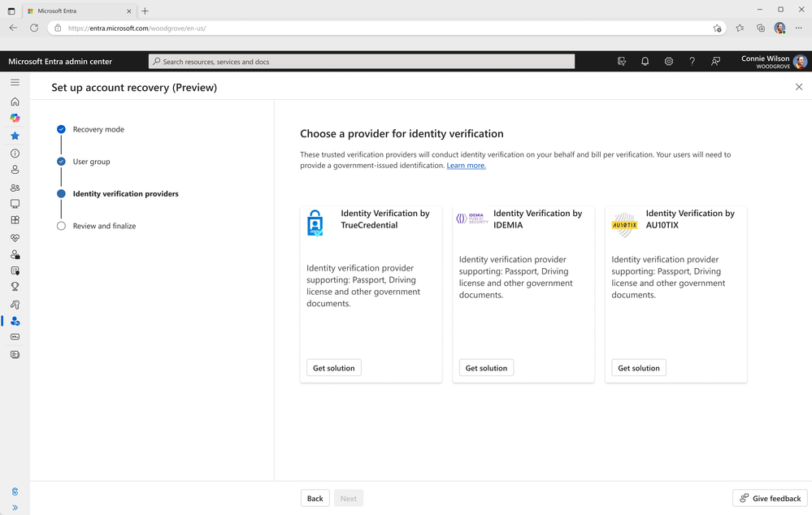812x515 pixels.
Task: Get solution for IDEMIA
Action: [486, 368]
